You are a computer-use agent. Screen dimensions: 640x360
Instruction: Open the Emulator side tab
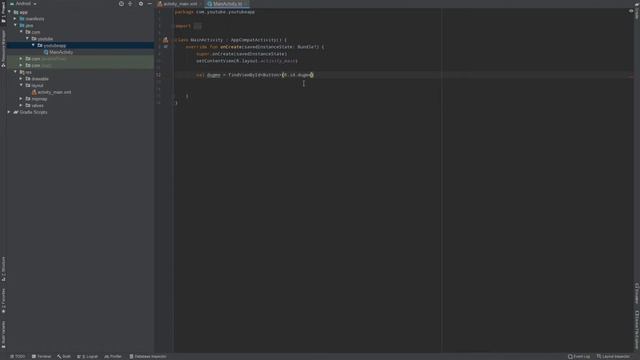point(637,293)
